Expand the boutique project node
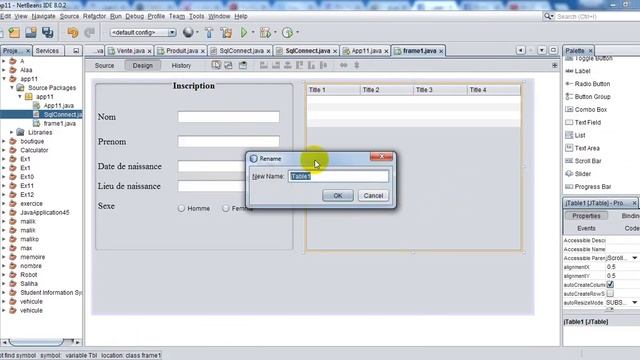Image resolution: width=640 pixels, height=360 pixels. pos(4,141)
